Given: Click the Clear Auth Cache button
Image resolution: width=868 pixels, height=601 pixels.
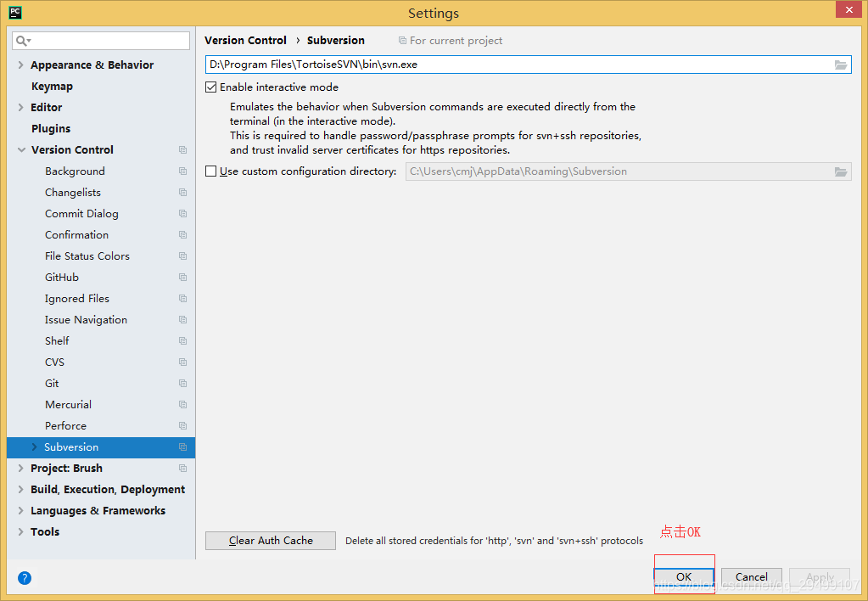Looking at the screenshot, I should coord(271,541).
